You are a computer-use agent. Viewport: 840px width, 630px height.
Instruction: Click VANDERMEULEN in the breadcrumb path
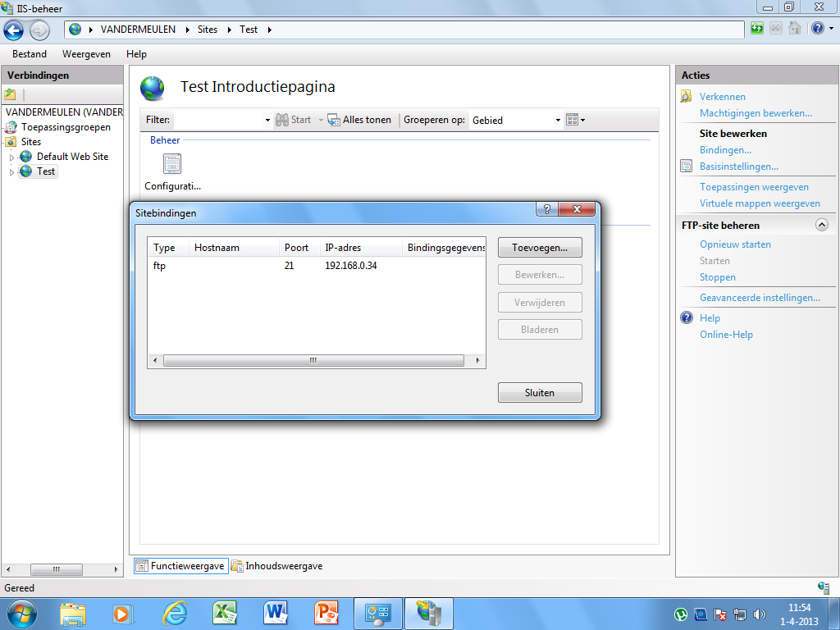point(138,30)
